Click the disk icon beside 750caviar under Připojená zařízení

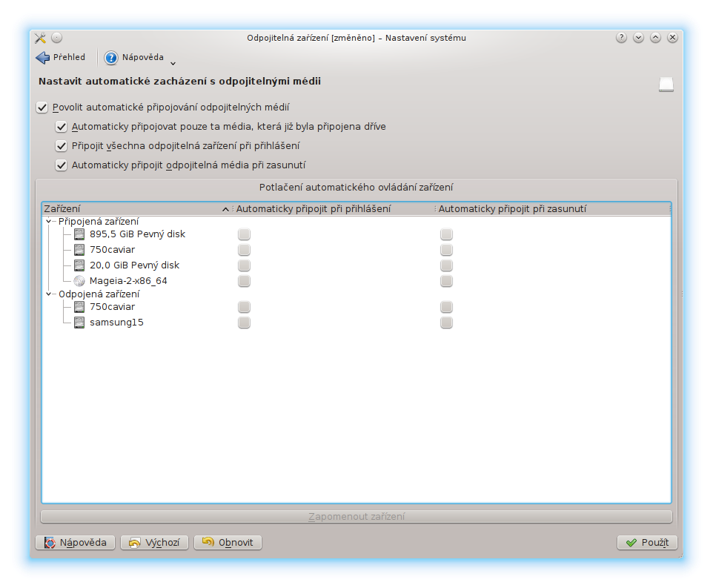(79, 250)
